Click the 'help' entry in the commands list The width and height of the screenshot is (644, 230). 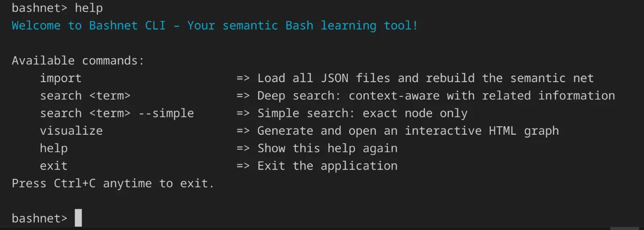[x=54, y=148]
